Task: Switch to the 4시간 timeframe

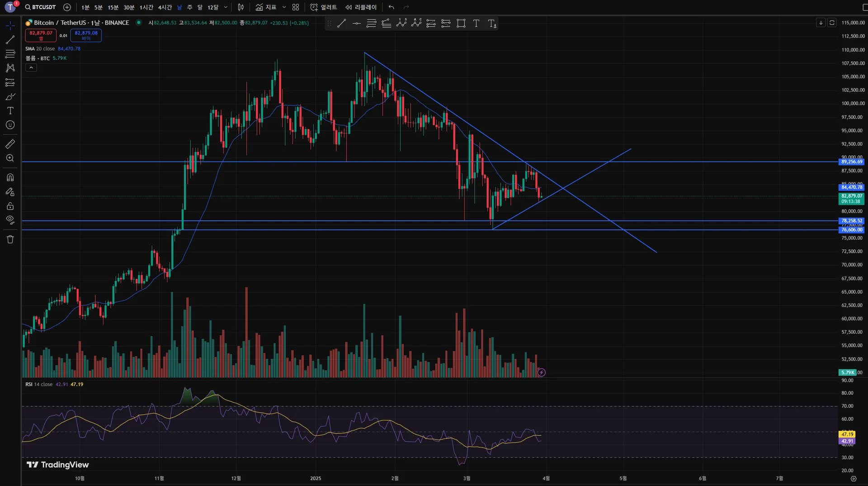Action: [x=165, y=7]
